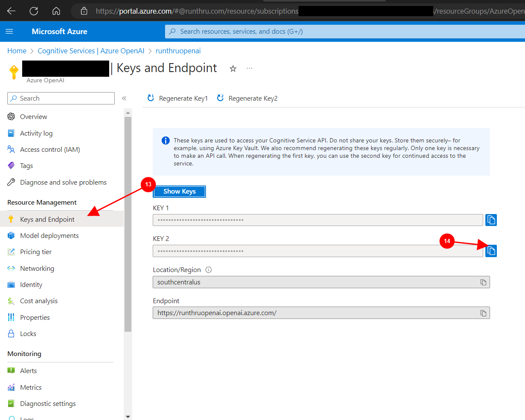Regenerate Key1

click(178, 98)
